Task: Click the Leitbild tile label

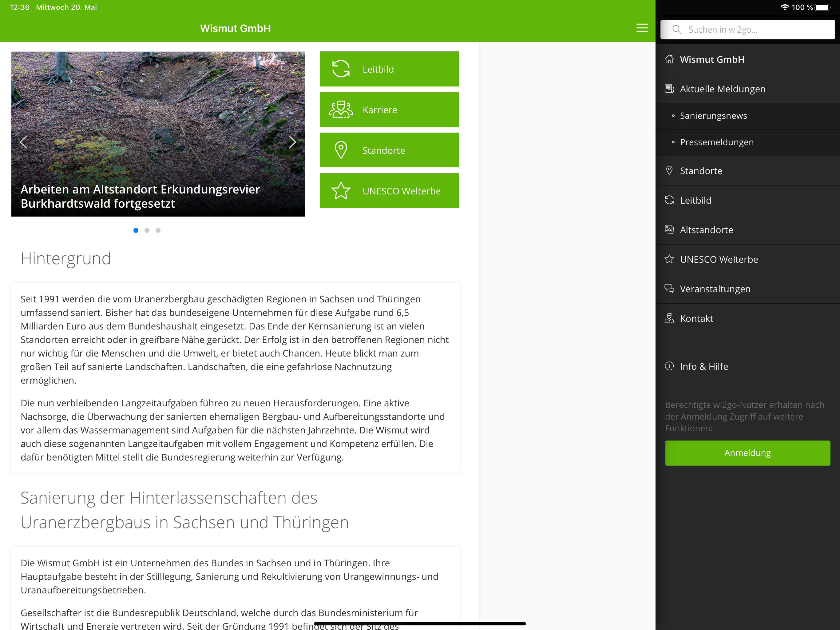Action: (378, 69)
